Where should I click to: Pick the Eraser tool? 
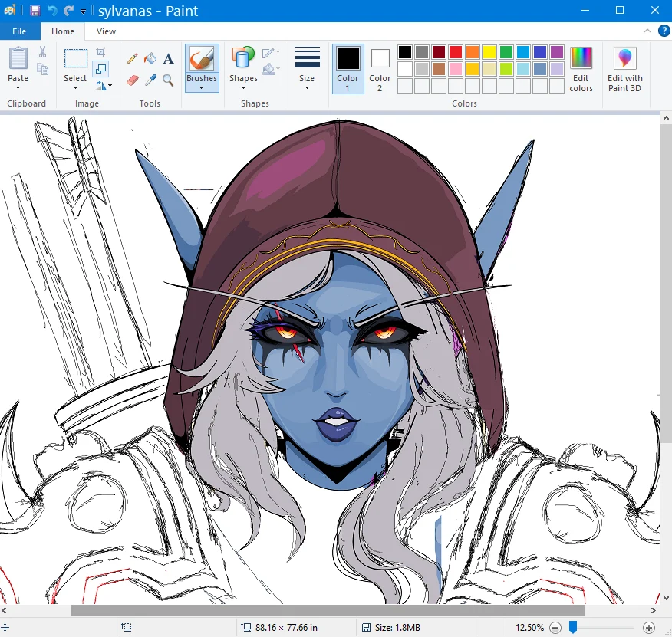click(132, 80)
